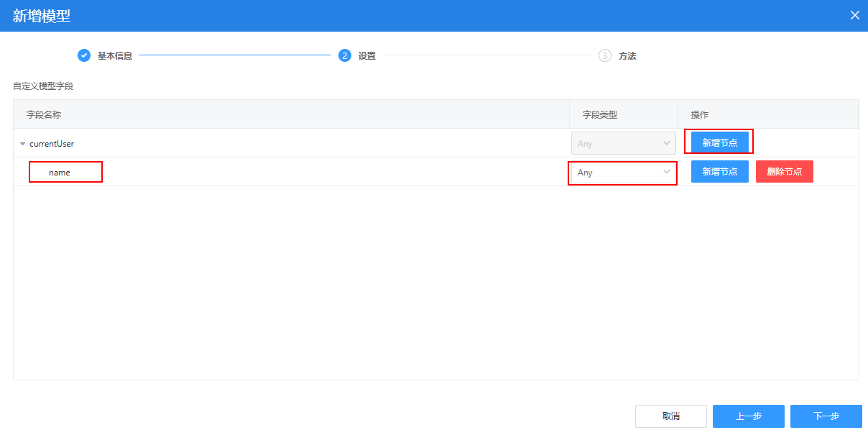Click the red 删除节点 button

coord(785,171)
